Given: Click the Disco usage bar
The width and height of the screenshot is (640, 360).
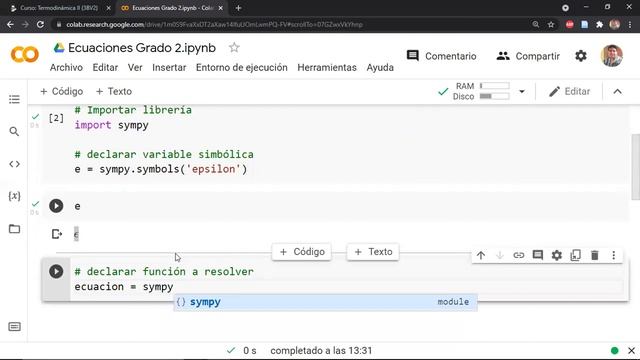Looking at the screenshot, I should coord(494,96).
